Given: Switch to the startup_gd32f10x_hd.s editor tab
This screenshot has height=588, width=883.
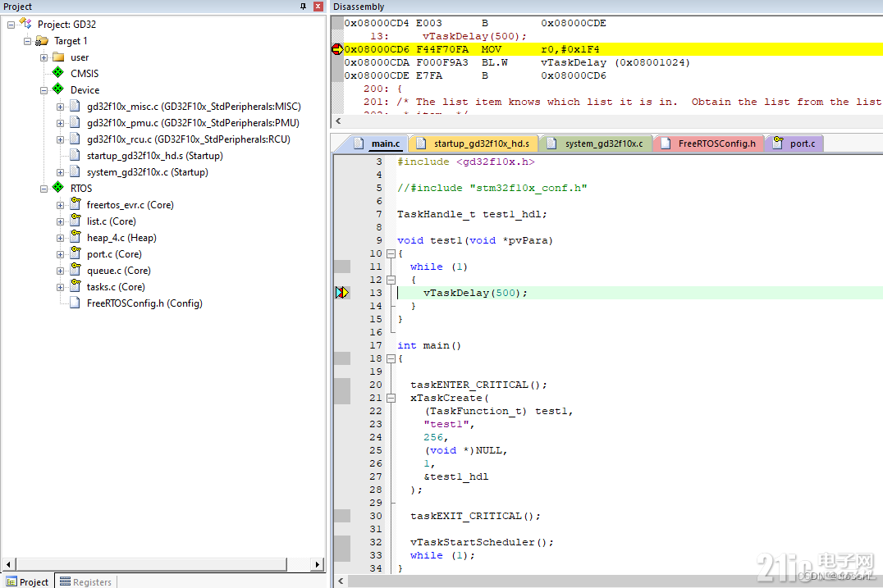Looking at the screenshot, I should [474, 144].
